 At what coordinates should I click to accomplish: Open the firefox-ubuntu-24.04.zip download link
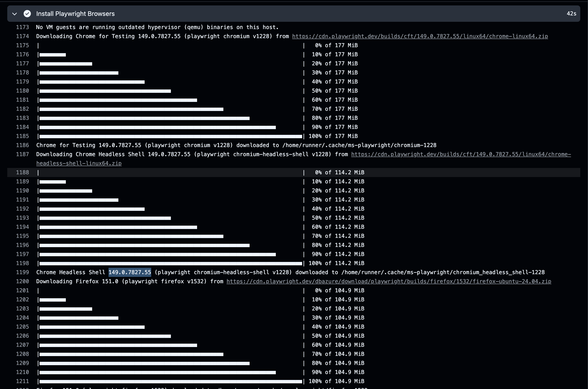coord(389,281)
